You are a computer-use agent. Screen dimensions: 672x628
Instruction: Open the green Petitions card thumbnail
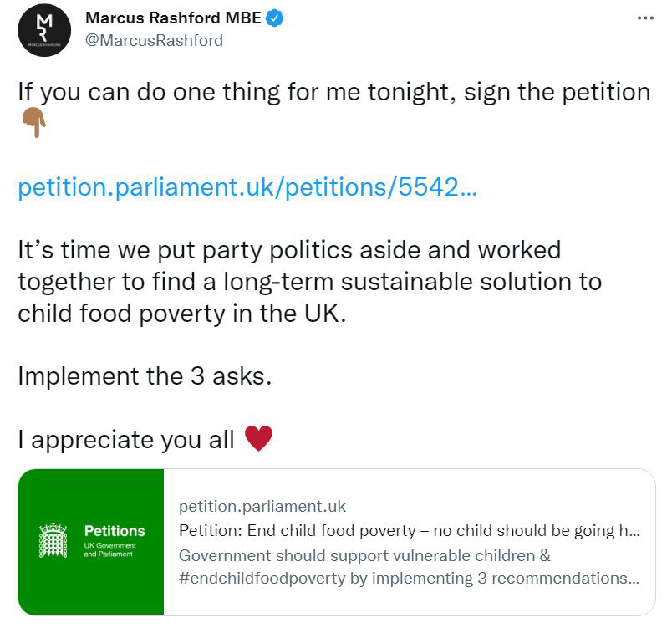(92, 541)
